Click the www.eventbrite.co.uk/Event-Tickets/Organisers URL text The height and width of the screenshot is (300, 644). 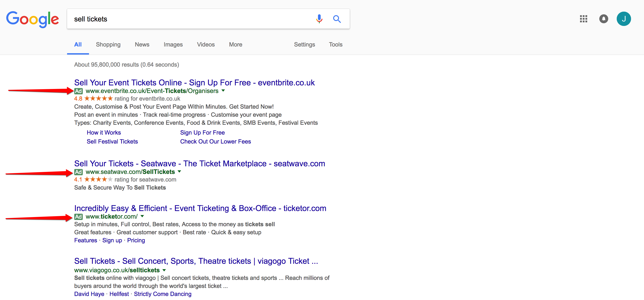152,91
